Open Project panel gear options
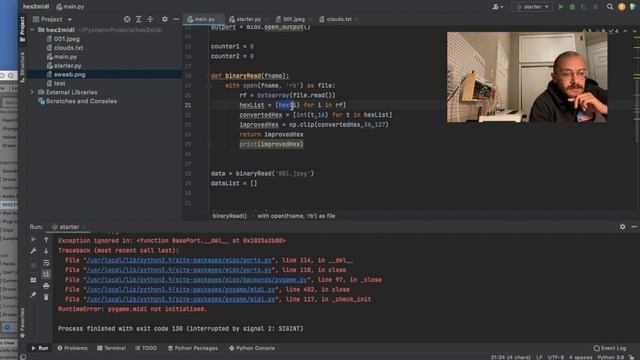Image resolution: width=640 pixels, height=360 pixels. [x=164, y=19]
